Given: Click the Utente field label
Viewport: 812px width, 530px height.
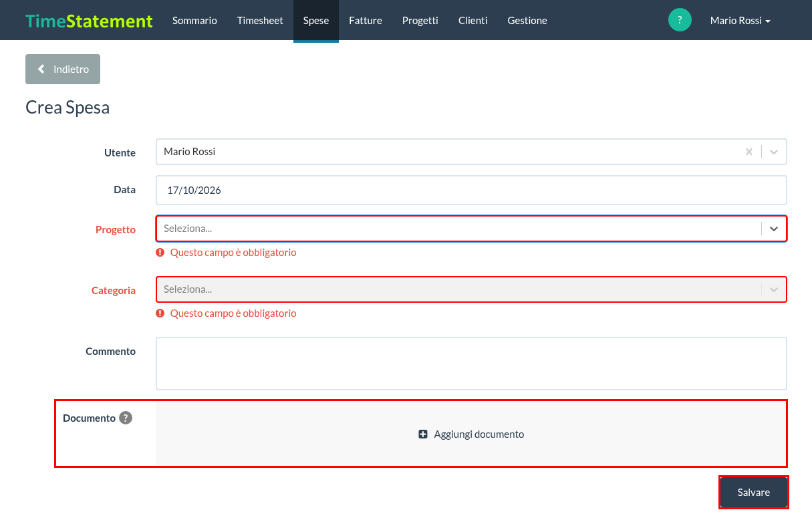Looking at the screenshot, I should pos(120,153).
